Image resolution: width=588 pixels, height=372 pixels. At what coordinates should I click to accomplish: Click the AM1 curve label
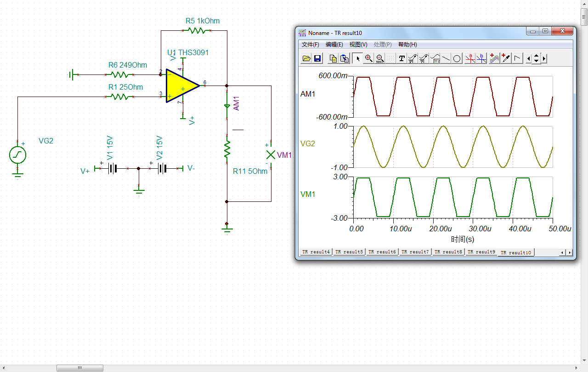click(307, 94)
